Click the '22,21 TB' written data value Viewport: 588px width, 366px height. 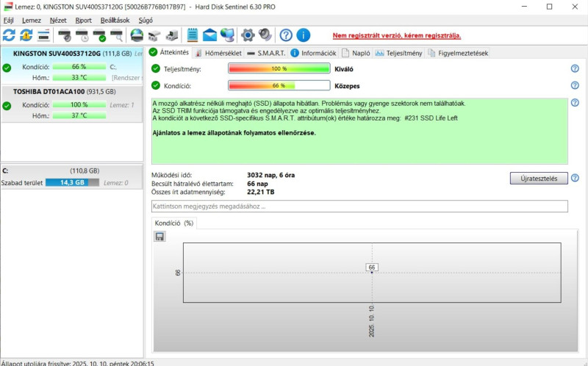(x=261, y=192)
